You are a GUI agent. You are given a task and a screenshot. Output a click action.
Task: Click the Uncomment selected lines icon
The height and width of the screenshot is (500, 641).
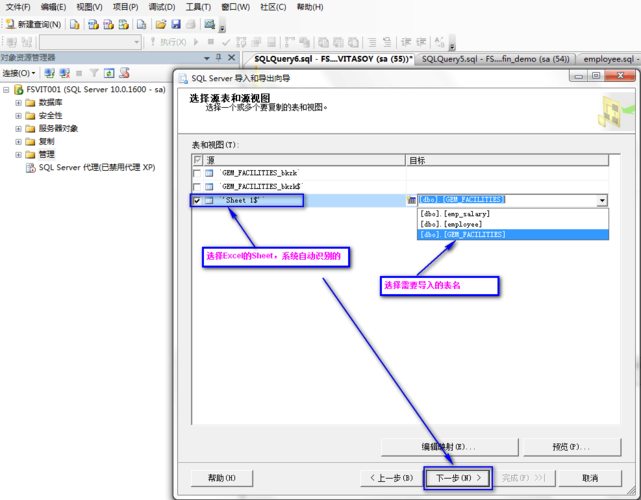click(x=387, y=42)
